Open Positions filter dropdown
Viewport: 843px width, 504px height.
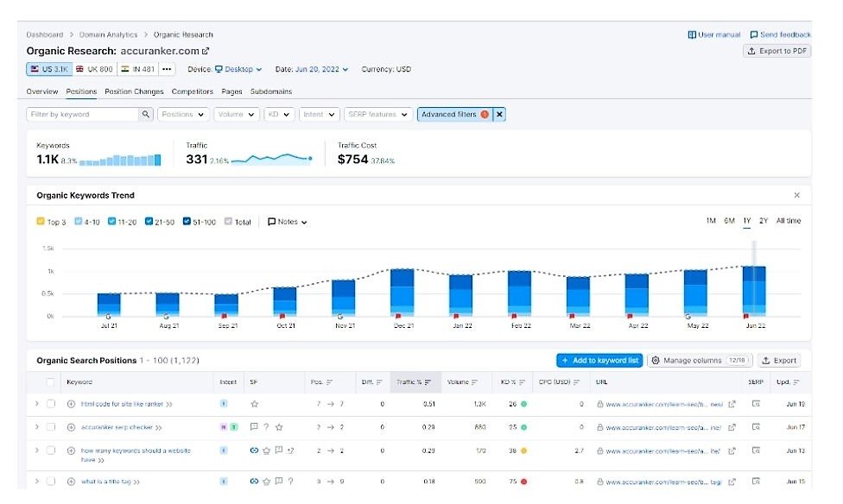coord(183,115)
